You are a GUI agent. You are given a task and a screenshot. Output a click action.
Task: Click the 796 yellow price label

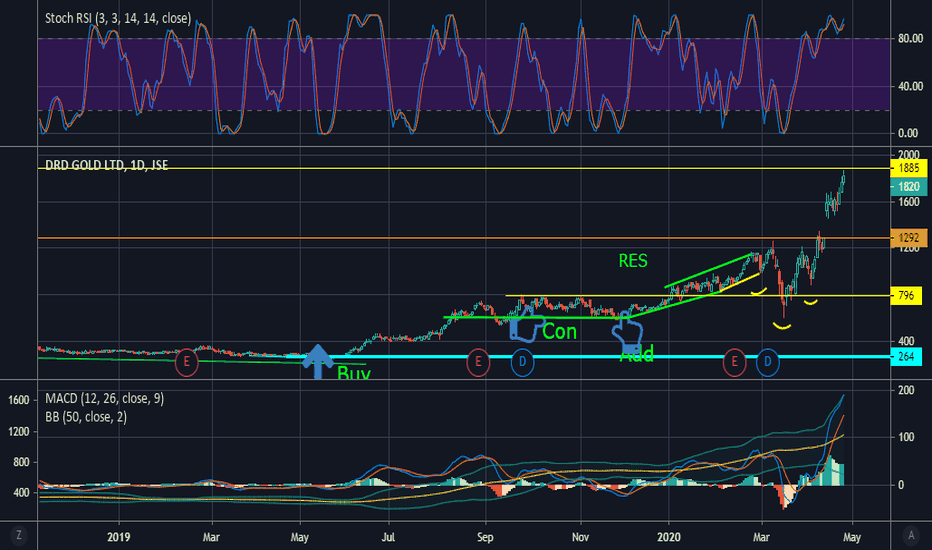point(906,296)
